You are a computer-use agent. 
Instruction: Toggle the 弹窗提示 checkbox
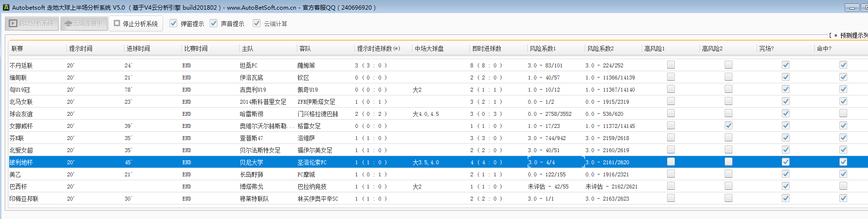pos(173,23)
